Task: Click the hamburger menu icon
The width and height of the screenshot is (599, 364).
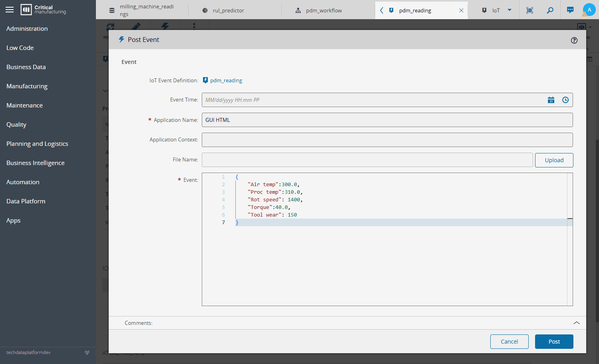Action: (10, 10)
